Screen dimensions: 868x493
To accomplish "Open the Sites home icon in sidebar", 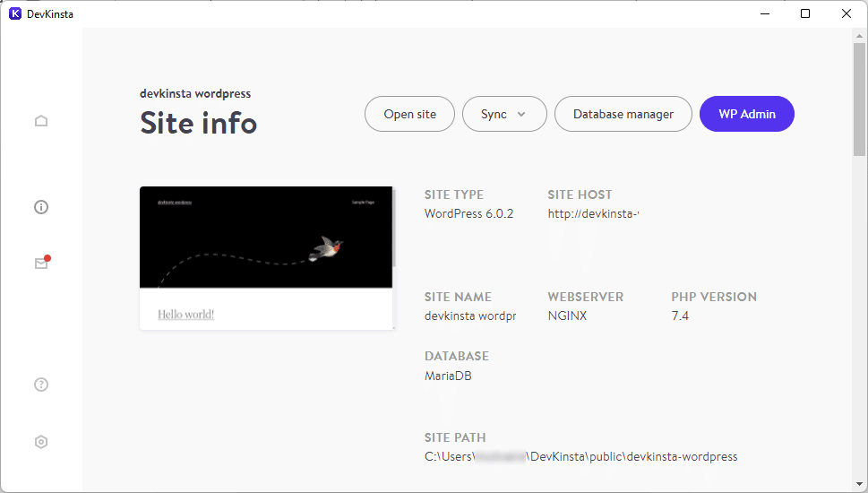I will point(41,121).
